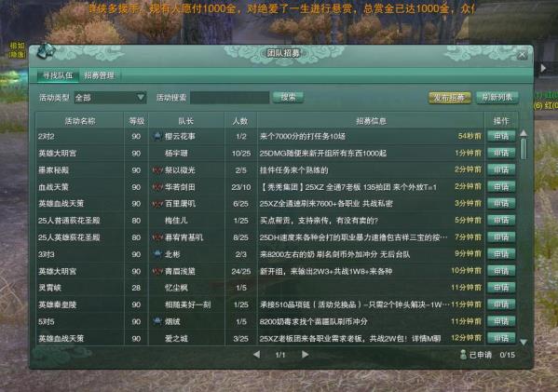Focus the 活动搜索 input field
The width and height of the screenshot is (558, 392).
229,98
